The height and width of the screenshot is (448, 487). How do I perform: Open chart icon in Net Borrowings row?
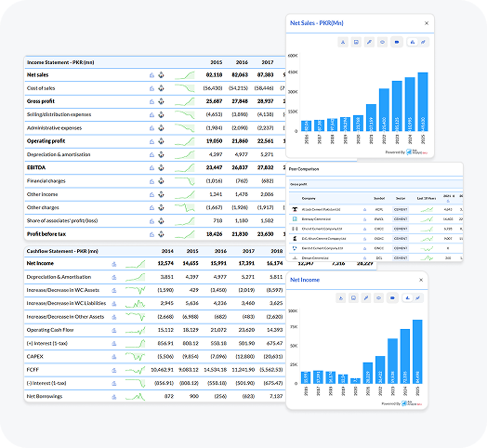pos(114,397)
